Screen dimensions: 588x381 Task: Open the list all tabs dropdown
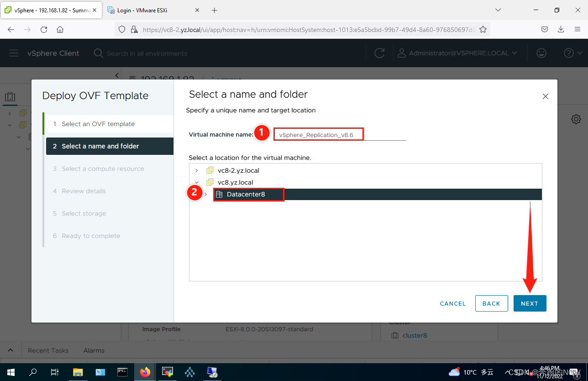[498, 10]
